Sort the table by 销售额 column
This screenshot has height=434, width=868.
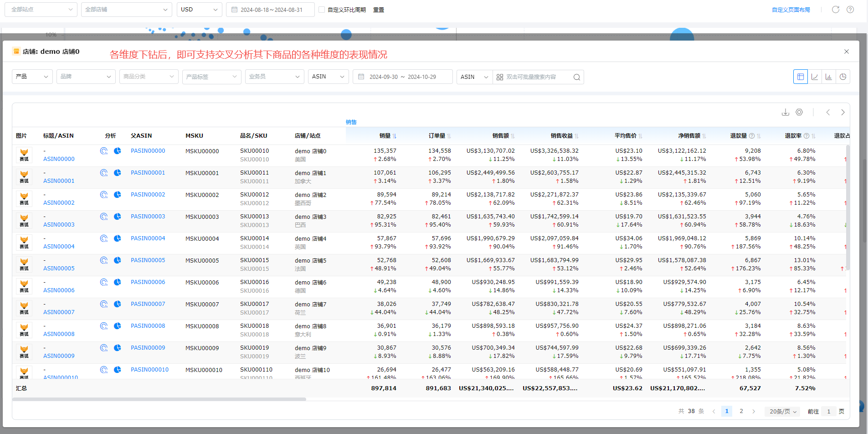pyautogui.click(x=513, y=136)
